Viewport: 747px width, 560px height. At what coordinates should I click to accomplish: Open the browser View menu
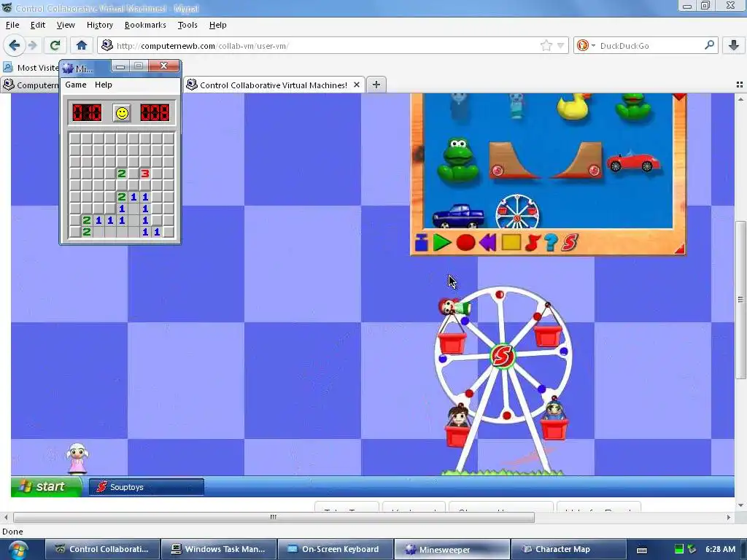66,25
